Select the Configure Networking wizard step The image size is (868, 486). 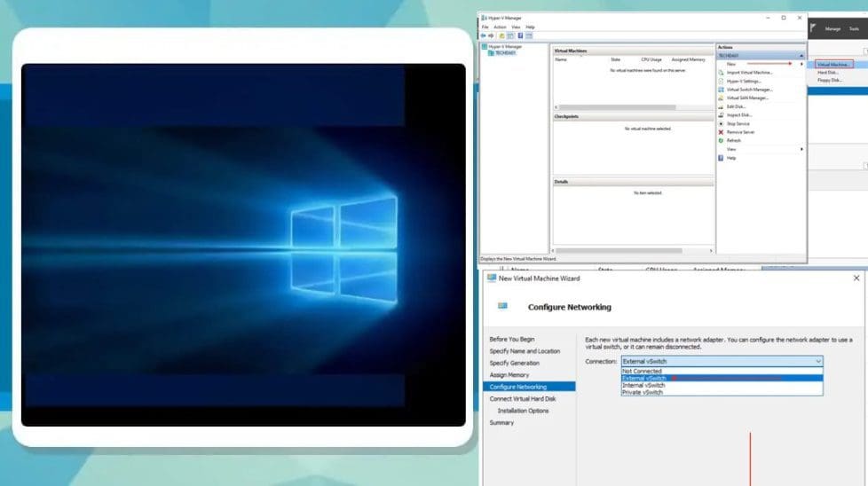[x=529, y=387]
